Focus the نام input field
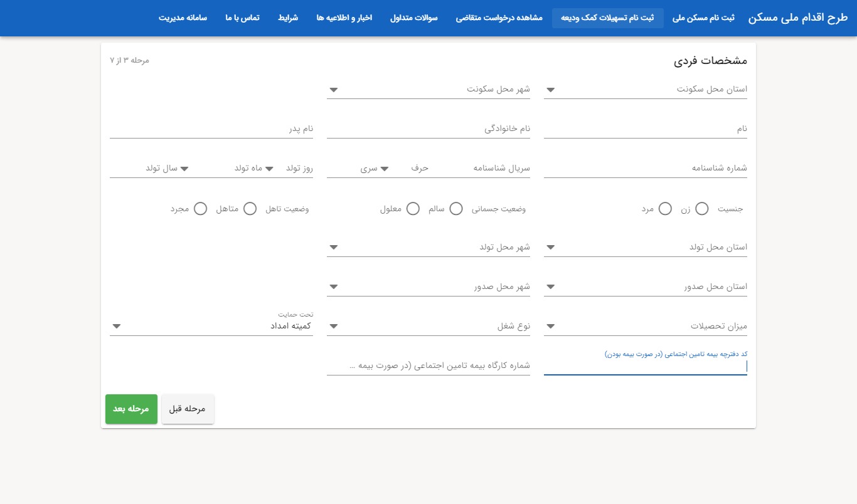This screenshot has width=857, height=504. coord(645,129)
